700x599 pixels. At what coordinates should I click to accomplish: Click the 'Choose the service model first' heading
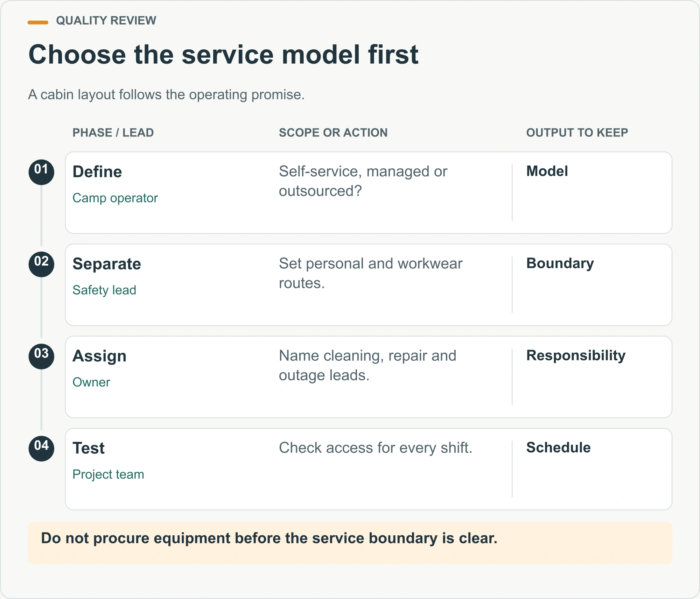tap(223, 55)
